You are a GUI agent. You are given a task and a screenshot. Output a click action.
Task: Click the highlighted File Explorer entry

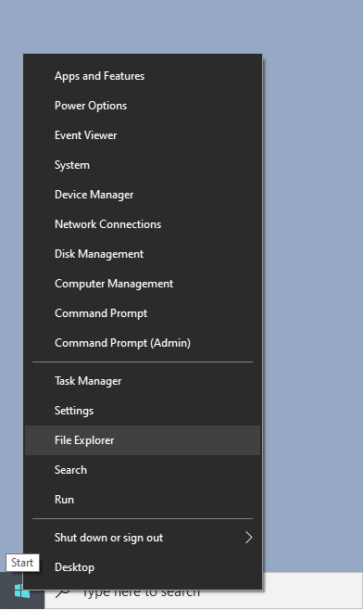(x=143, y=440)
